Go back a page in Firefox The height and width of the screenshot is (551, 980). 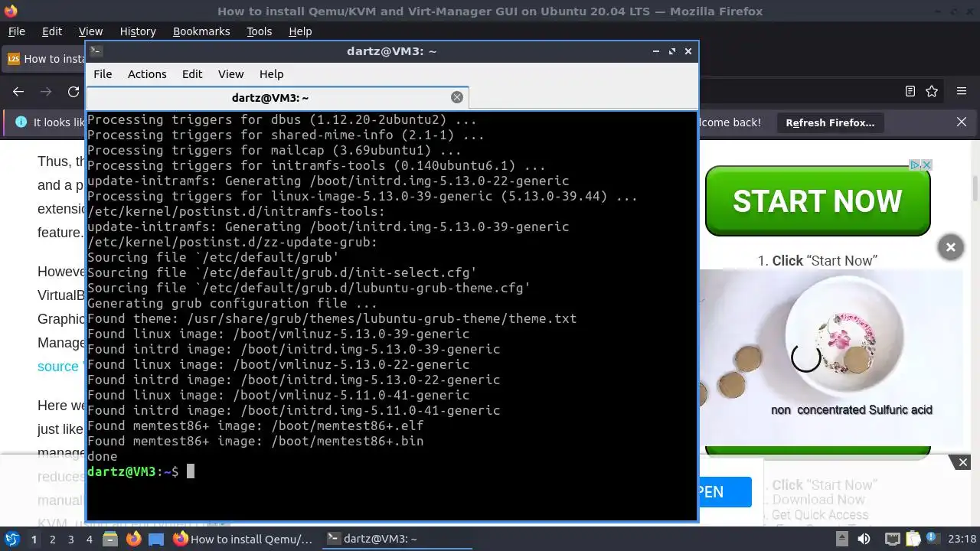[18, 92]
